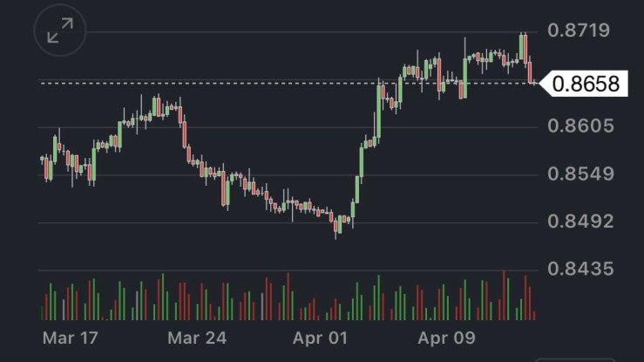The height and width of the screenshot is (362, 644).
Task: Jump to the Mar 24 date marker
Action: pyautogui.click(x=197, y=338)
